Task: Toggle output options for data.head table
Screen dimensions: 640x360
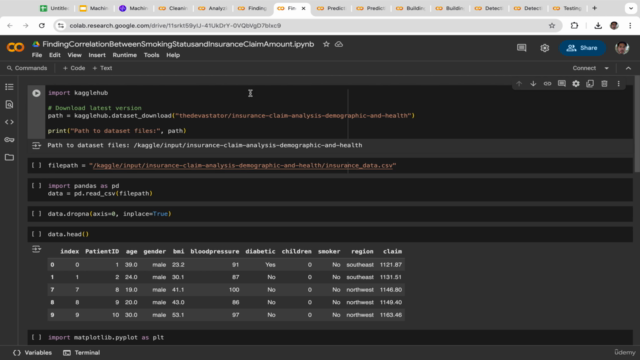Action: click(36, 249)
